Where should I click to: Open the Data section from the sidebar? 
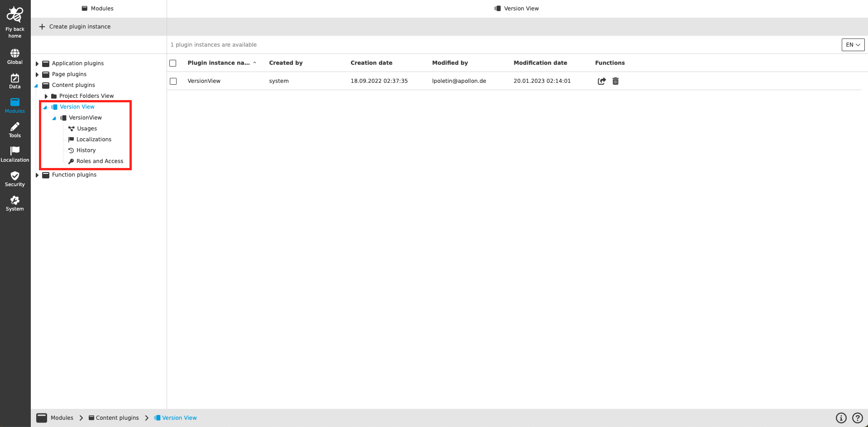14,80
